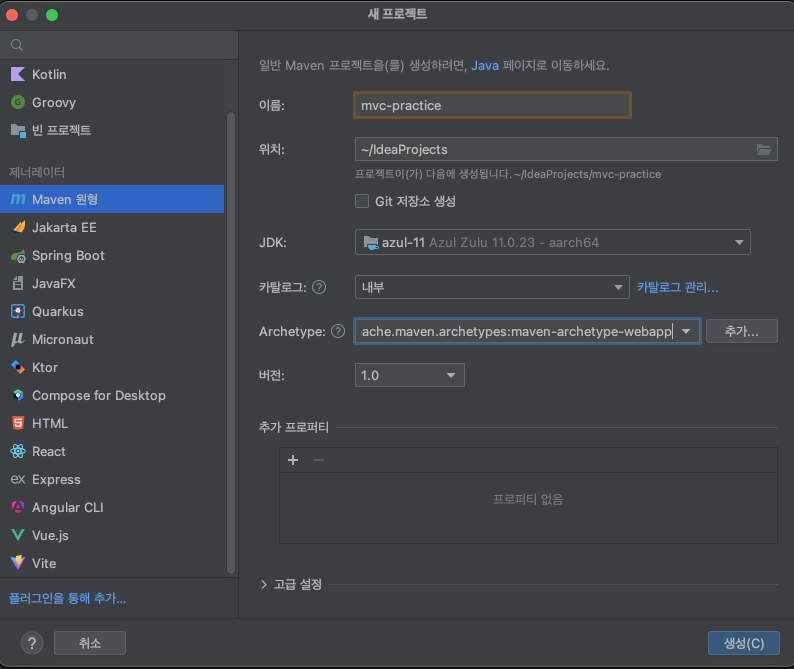Browse location with the folder icon
The height and width of the screenshot is (669, 794).
point(764,149)
